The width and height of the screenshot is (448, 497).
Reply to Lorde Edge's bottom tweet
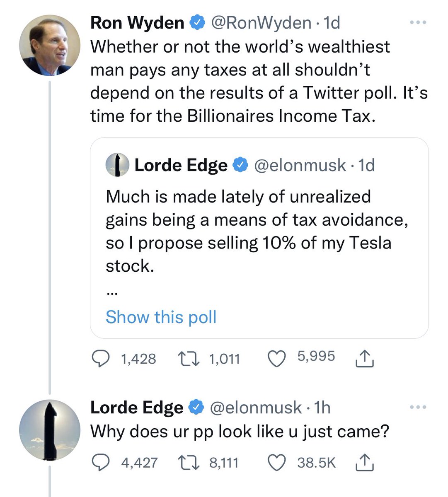pos(99,462)
